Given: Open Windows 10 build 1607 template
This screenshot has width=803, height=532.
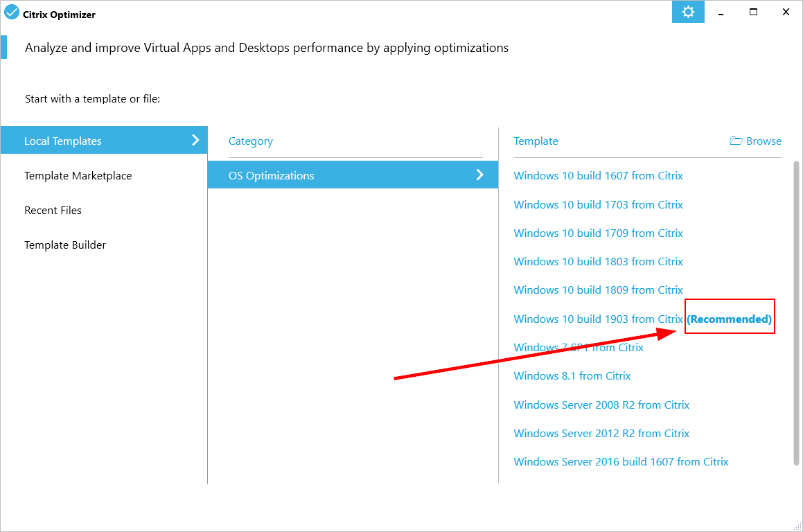Looking at the screenshot, I should pos(598,176).
